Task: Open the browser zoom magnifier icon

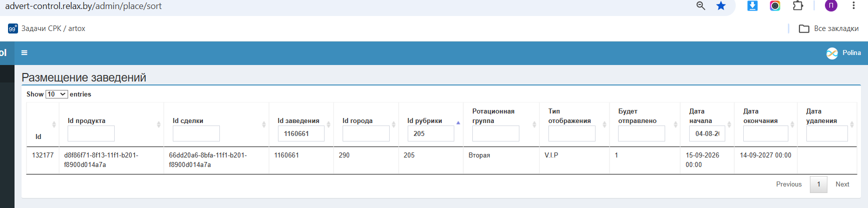Action: (x=701, y=6)
